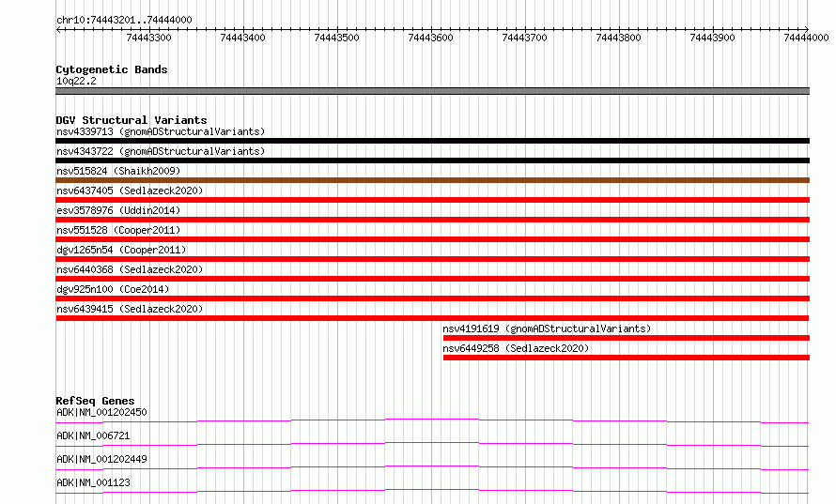Click the red bar for nsv6437405
836x504 pixels.
pos(432,200)
